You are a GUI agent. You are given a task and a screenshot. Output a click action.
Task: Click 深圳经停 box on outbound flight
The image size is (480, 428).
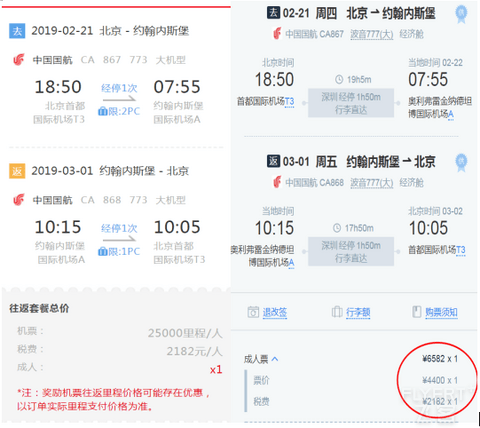click(x=351, y=103)
